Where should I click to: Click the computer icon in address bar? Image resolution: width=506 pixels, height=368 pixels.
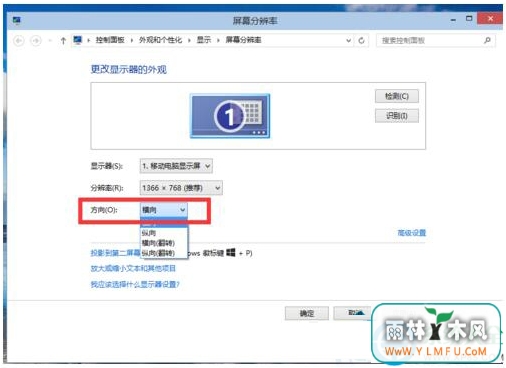(78, 40)
